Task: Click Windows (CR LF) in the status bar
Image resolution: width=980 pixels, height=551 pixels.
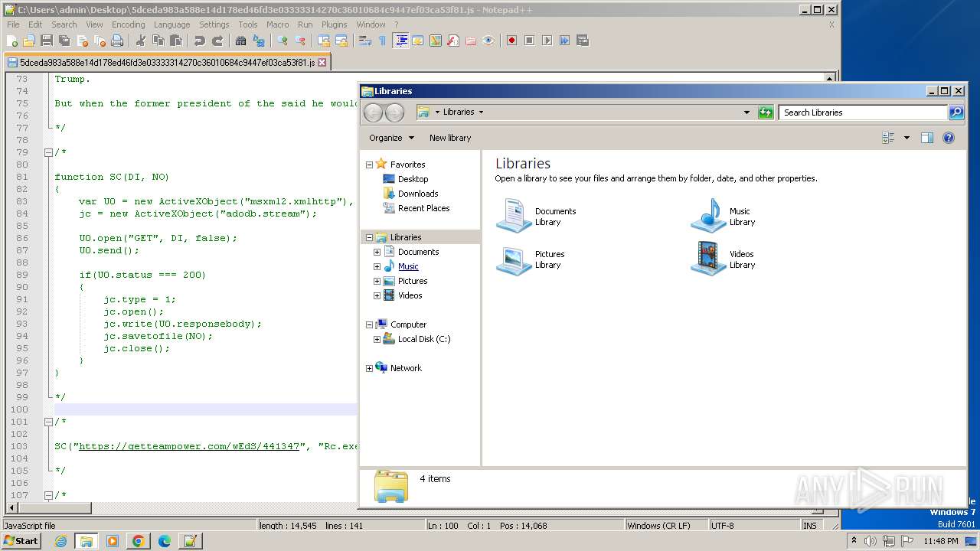Action: (658, 526)
